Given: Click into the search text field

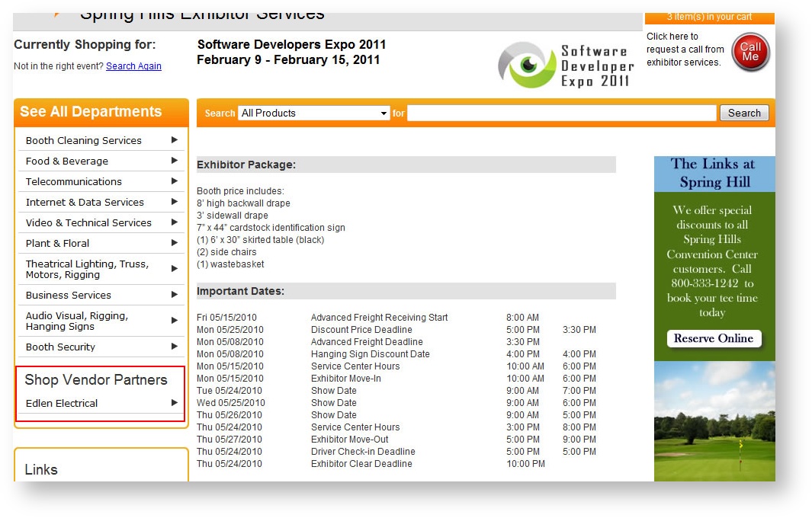Looking at the screenshot, I should 562,113.
